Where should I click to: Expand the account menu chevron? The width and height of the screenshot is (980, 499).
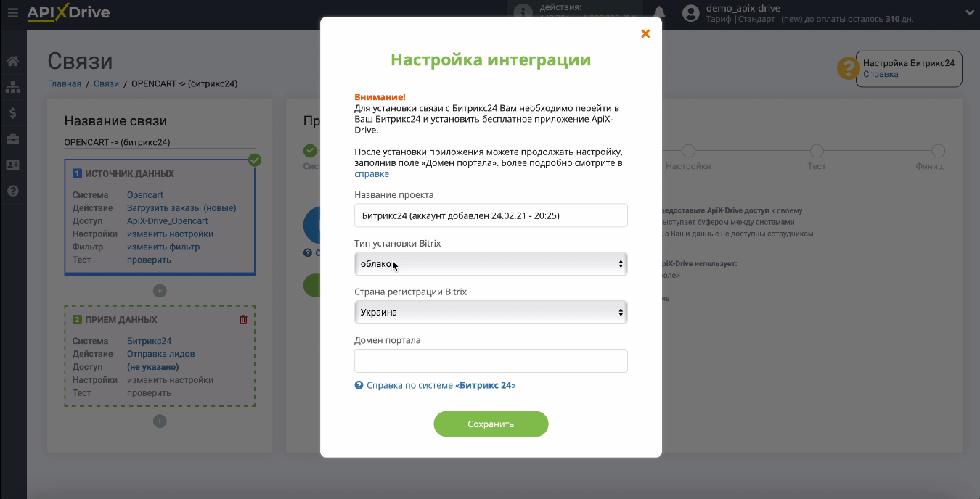(969, 13)
